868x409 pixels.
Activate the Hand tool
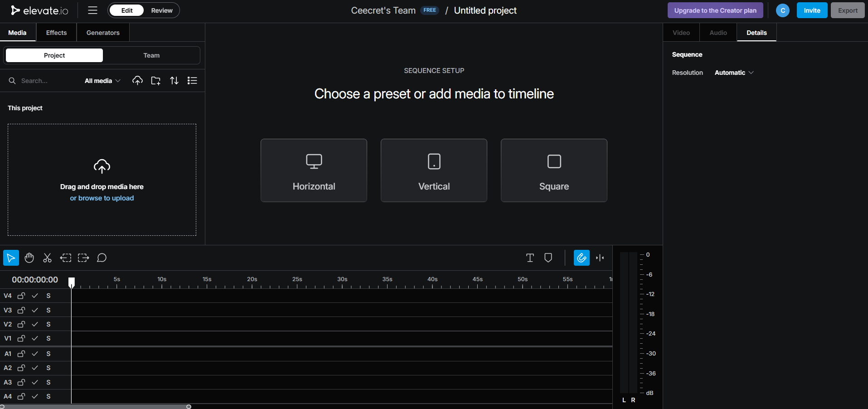(x=29, y=258)
